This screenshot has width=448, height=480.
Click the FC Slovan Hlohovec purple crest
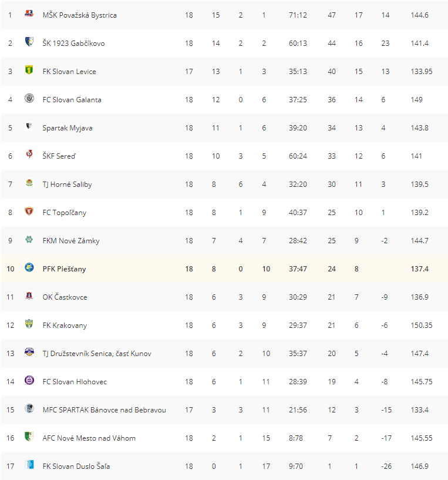pyautogui.click(x=29, y=381)
